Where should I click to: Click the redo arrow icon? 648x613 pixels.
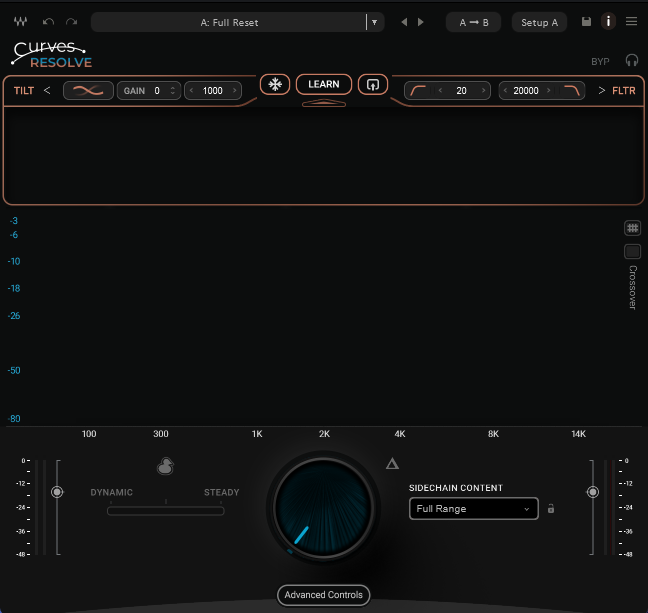(x=71, y=22)
